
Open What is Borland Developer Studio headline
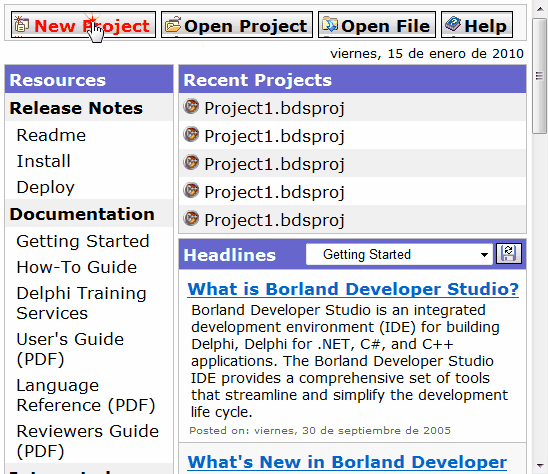point(353,289)
